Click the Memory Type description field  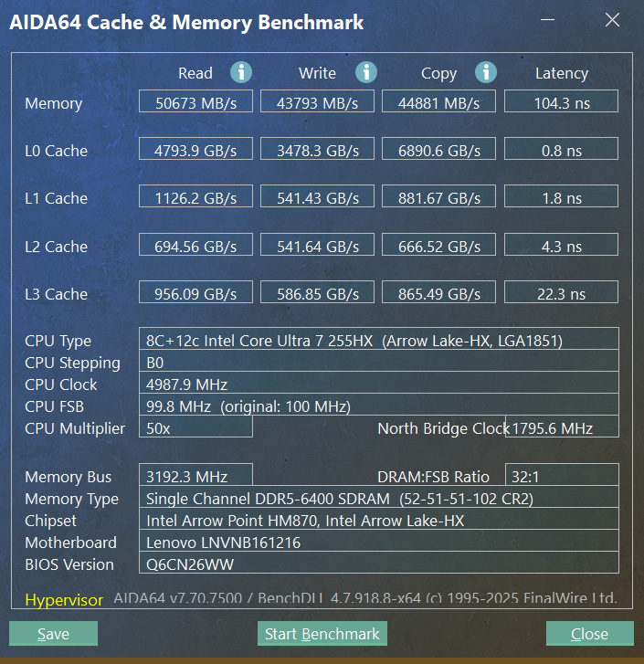378,499
